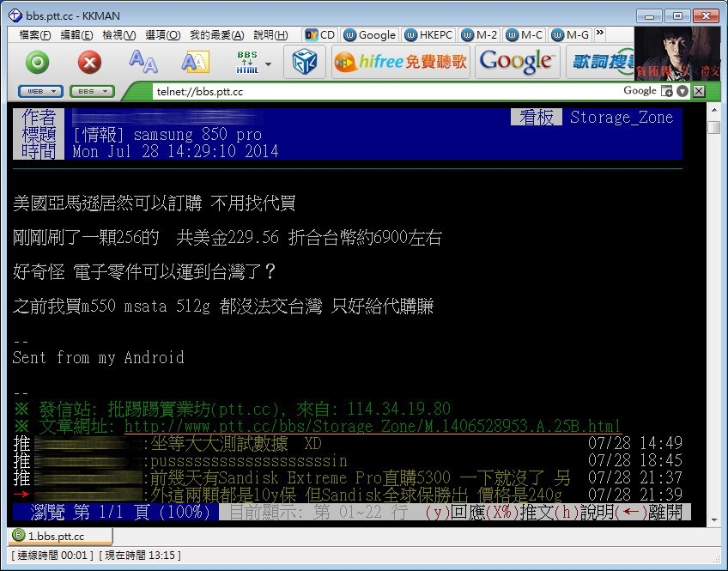Click the 'Sent from my Android' signature
This screenshot has width=728, height=571.
click(99, 357)
